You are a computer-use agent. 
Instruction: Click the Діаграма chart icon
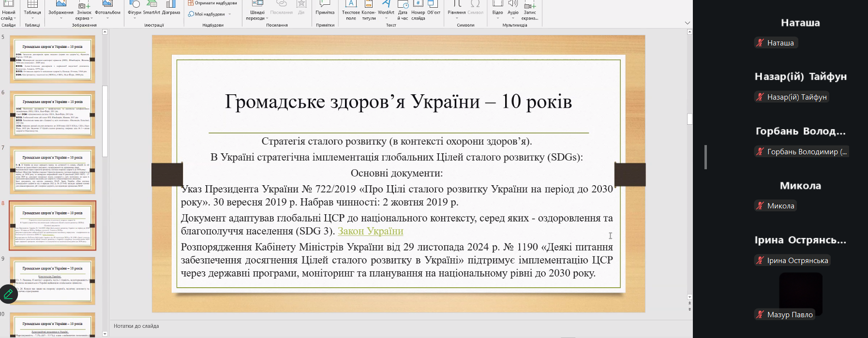(x=171, y=8)
